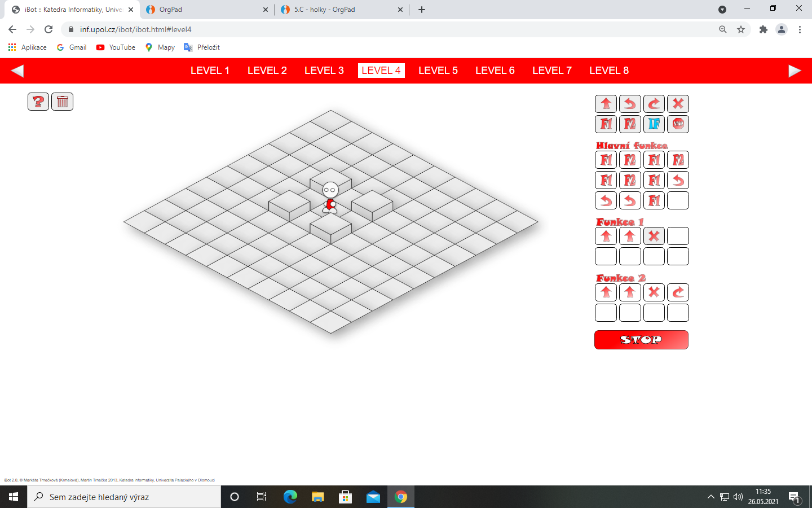Select the X mark command in palette
Image resolution: width=812 pixels, height=508 pixels.
(x=678, y=104)
